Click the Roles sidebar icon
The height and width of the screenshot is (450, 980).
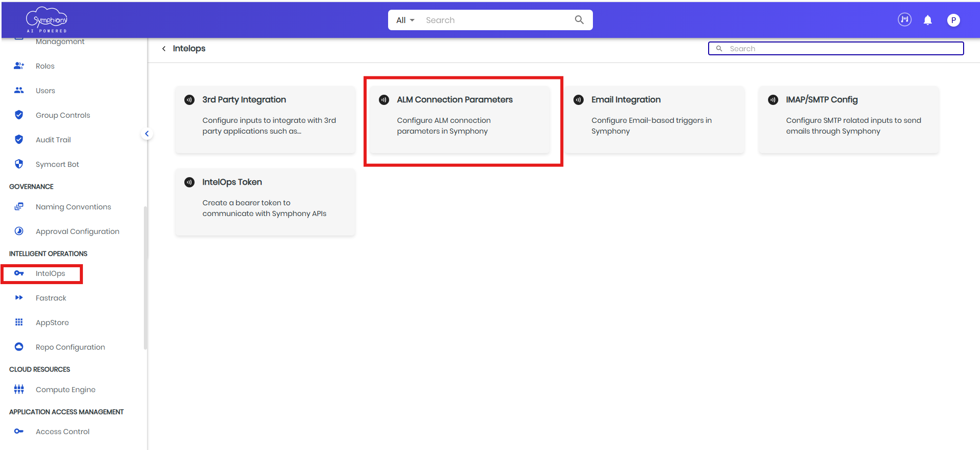(19, 66)
